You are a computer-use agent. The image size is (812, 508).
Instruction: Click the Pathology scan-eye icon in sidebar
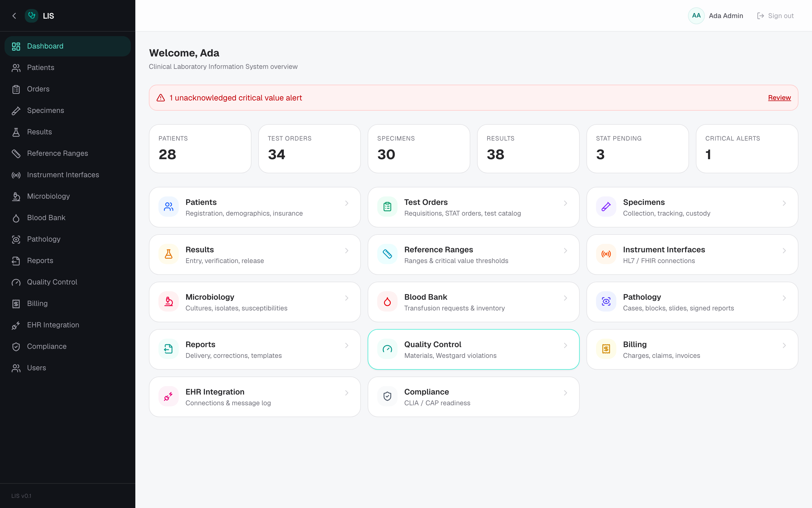16,240
